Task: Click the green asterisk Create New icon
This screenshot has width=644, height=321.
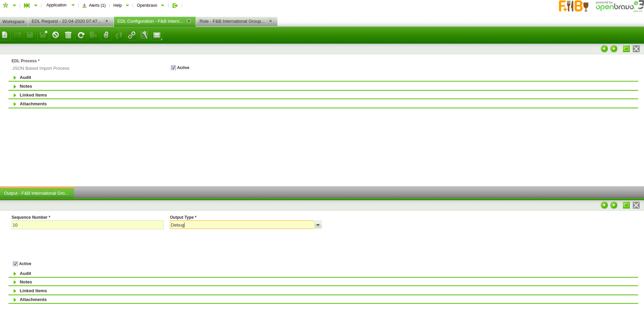Action: coord(6,5)
